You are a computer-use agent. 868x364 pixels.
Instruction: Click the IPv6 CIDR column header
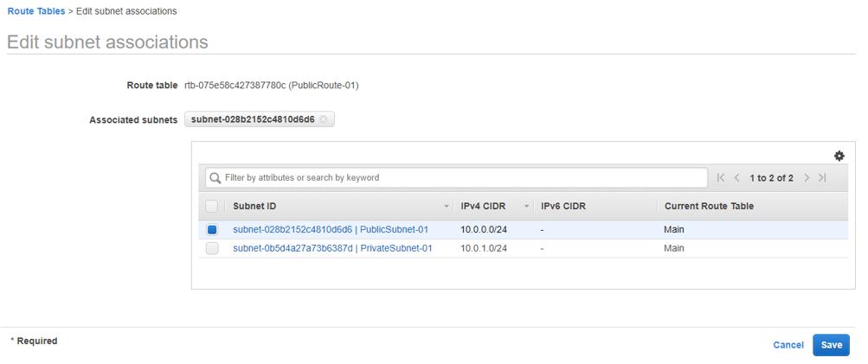[x=563, y=207]
